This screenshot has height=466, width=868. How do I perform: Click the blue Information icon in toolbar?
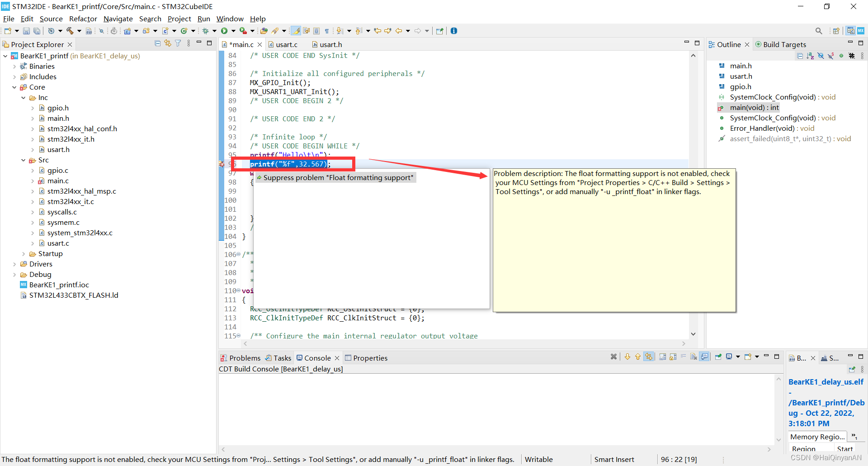point(454,31)
